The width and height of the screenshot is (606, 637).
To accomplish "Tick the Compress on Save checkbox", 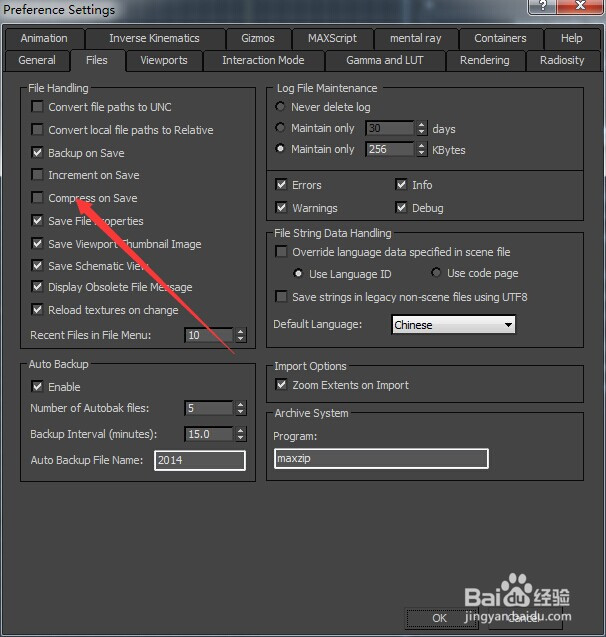I will (x=37, y=198).
